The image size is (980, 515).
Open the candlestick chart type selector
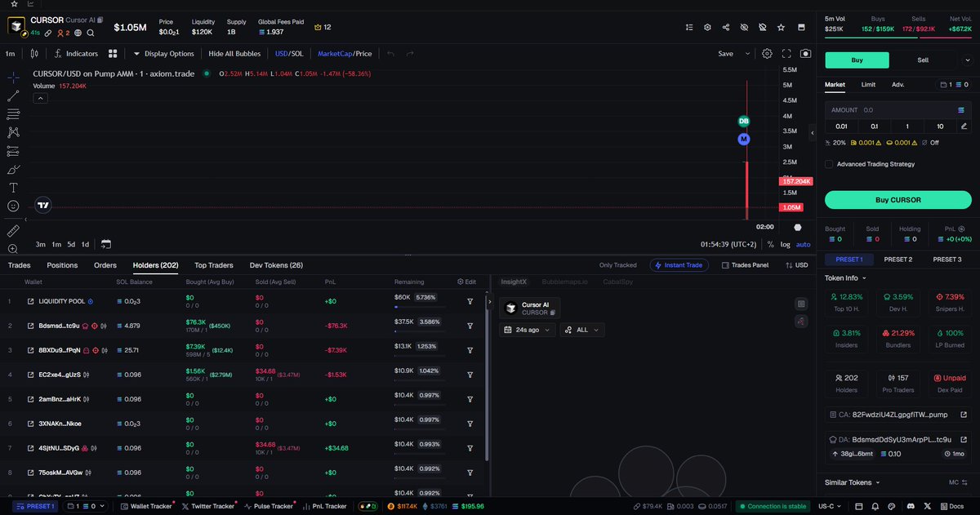(x=33, y=54)
